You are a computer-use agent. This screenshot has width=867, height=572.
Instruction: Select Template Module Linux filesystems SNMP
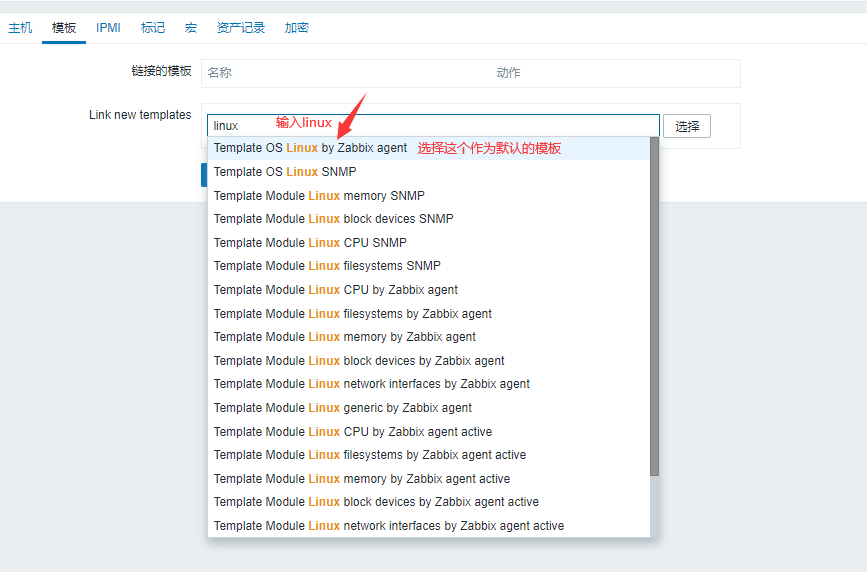[x=429, y=266]
